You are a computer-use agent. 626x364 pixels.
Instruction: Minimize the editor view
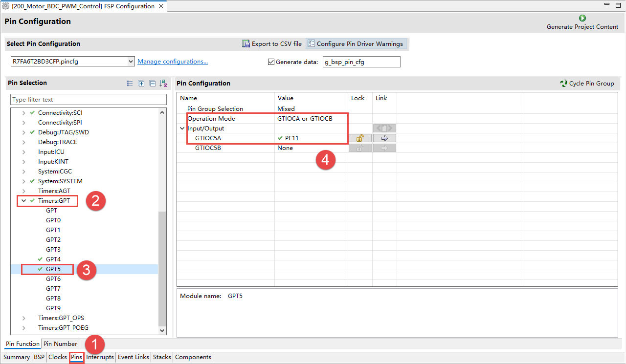tap(607, 4)
